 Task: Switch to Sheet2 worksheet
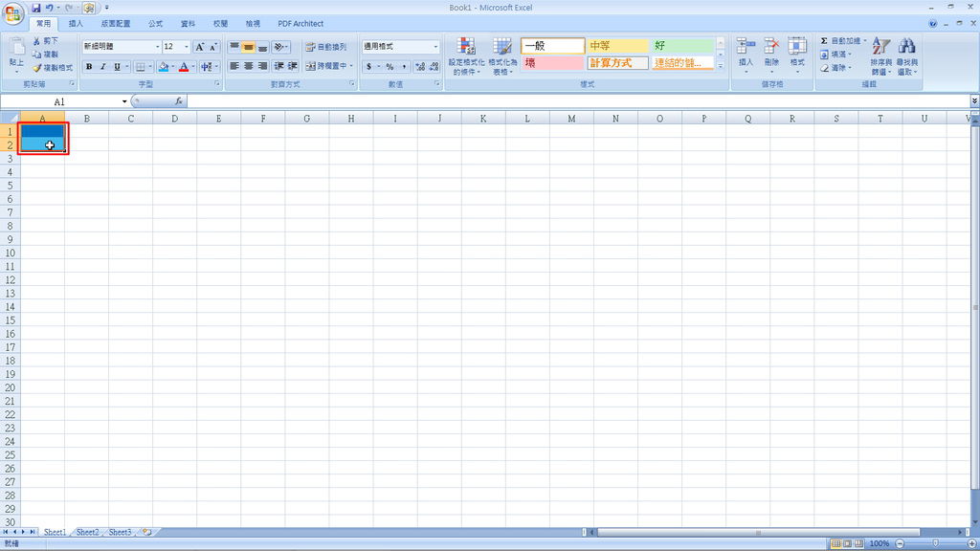tap(87, 532)
